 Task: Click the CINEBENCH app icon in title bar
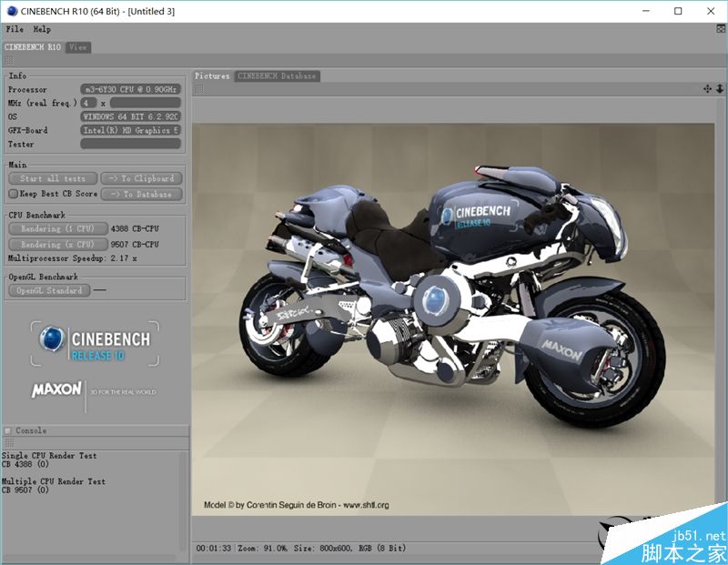click(12, 11)
